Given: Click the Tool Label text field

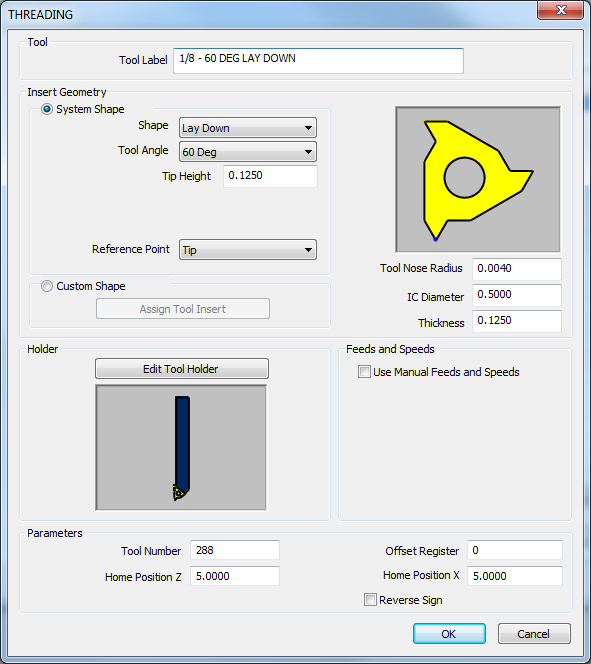Looking at the screenshot, I should point(318,61).
